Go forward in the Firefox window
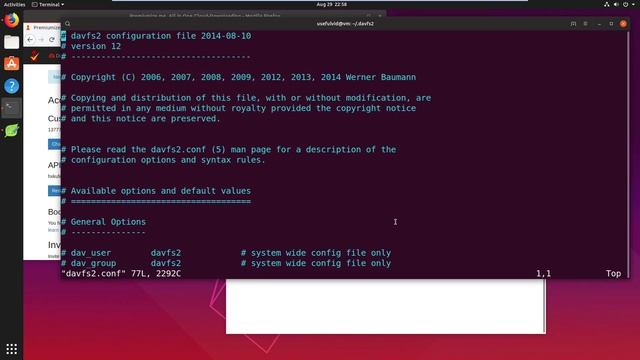The image size is (640, 360). click(x=41, y=40)
